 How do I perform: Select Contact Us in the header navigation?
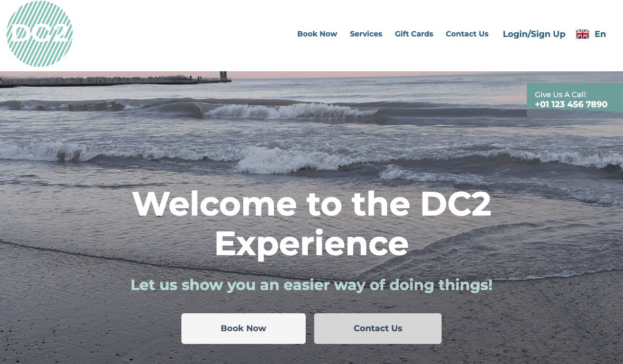pos(468,34)
